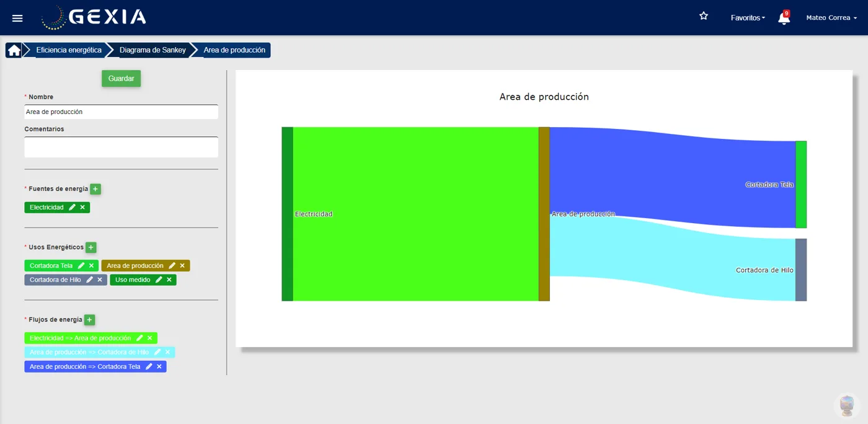Select the Area de producción breadcrumb

click(x=234, y=50)
